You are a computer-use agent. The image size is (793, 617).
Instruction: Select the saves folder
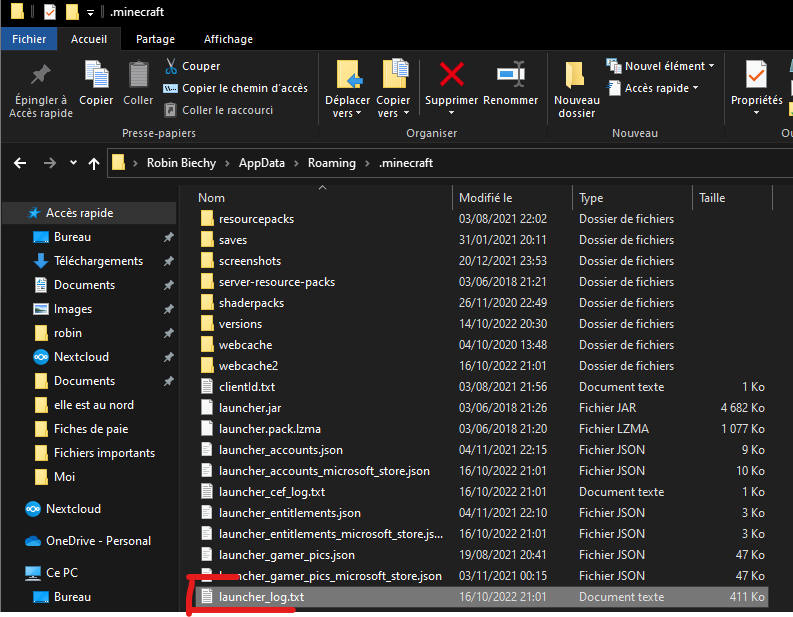coord(233,240)
